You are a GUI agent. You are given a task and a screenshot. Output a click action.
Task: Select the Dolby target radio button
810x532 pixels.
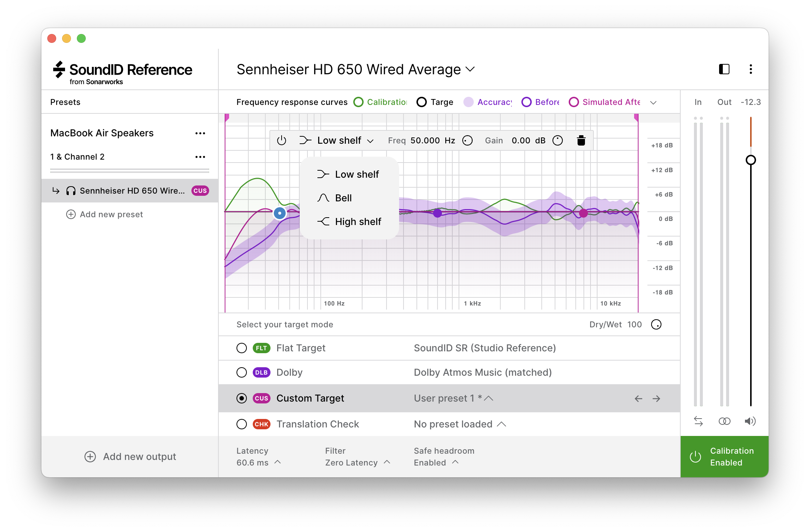click(242, 372)
